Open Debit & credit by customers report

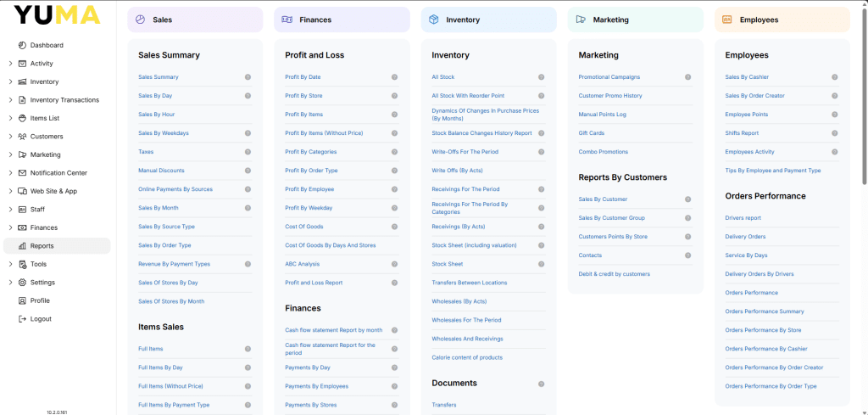coord(615,274)
